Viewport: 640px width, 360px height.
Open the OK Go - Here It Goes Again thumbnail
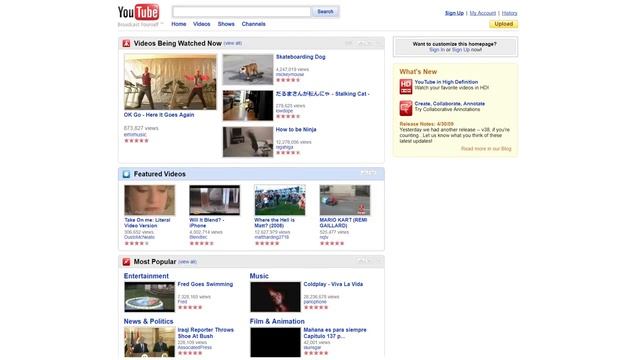(x=170, y=82)
